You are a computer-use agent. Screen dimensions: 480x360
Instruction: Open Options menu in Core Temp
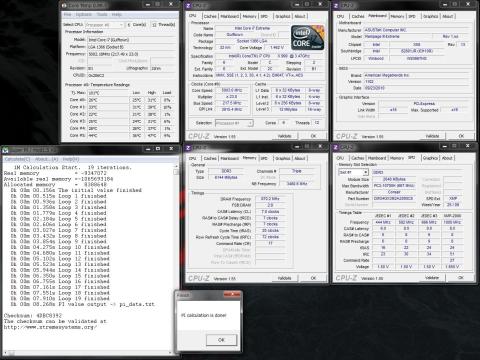(84, 15)
